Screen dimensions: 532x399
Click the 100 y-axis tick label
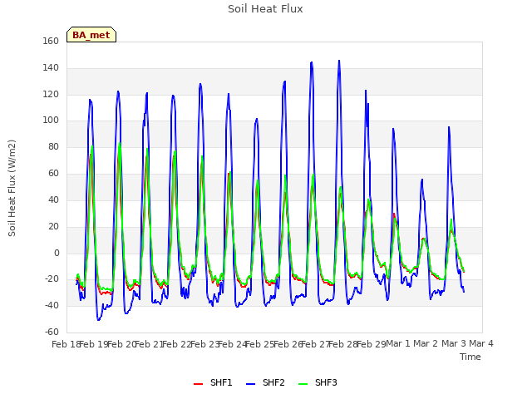click(x=51, y=120)
